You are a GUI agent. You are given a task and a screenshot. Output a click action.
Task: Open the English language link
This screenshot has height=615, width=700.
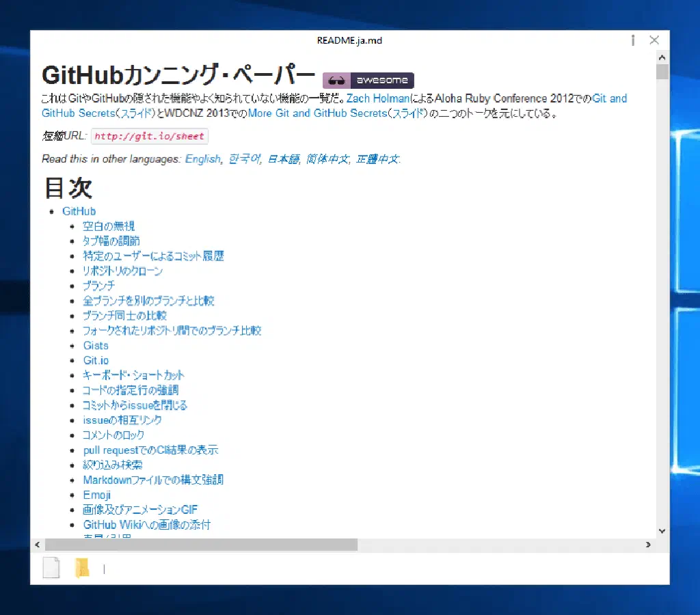203,159
